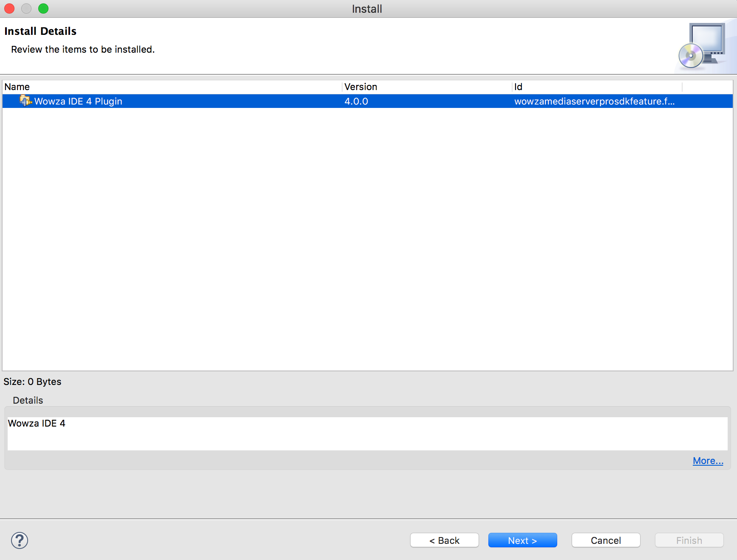Click the Wowza plugin feature icon
Screen dimensions: 737x560
(26, 101)
